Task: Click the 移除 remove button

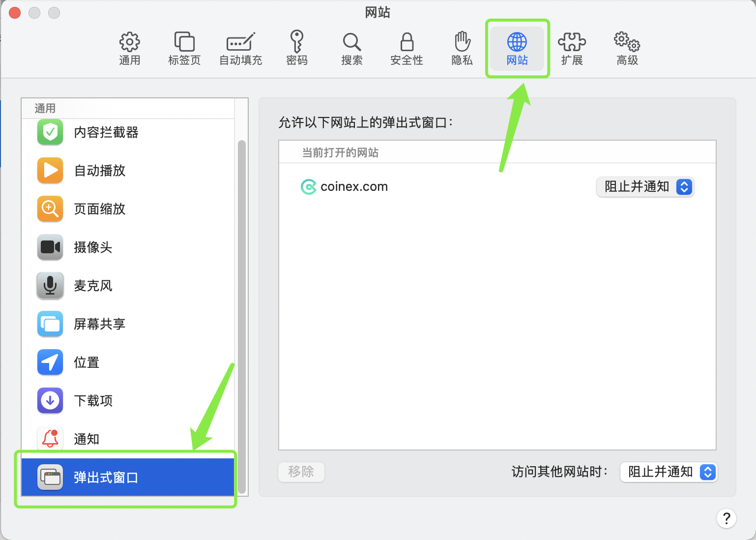Action: (x=301, y=472)
